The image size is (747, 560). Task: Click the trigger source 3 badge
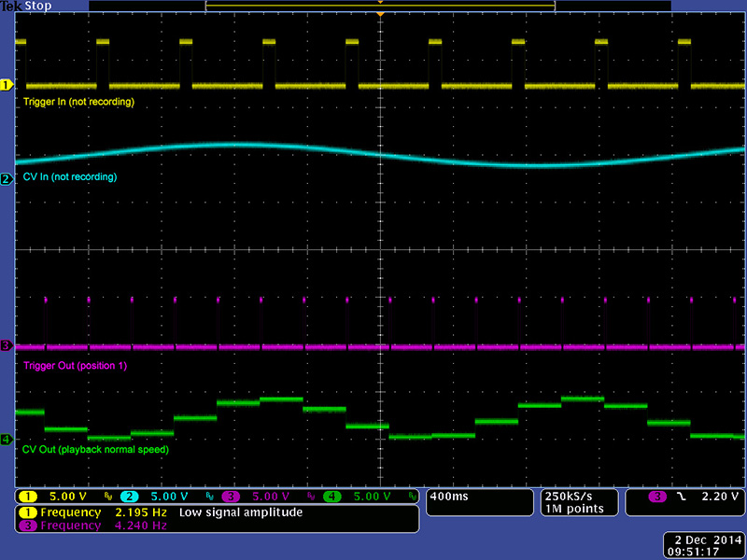pos(656,497)
